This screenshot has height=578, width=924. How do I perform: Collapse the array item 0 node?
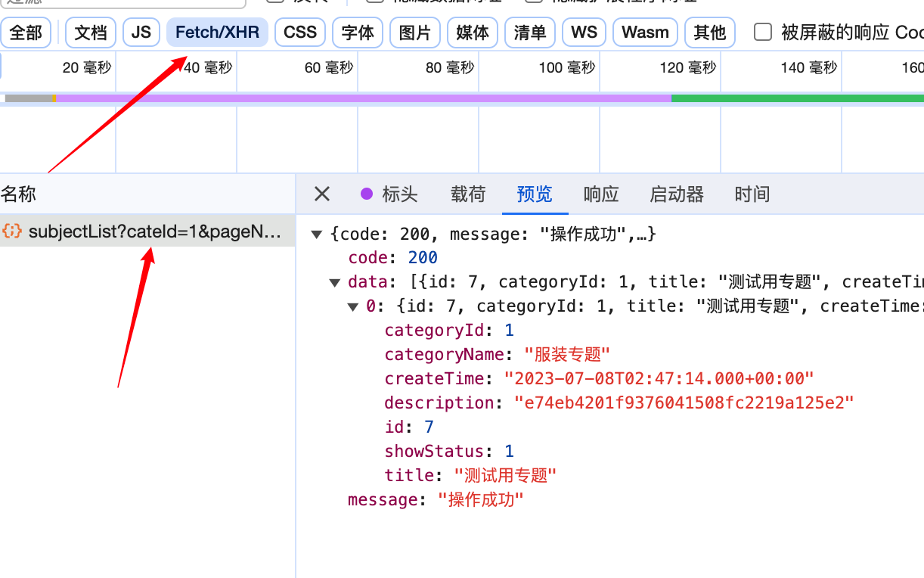click(352, 307)
